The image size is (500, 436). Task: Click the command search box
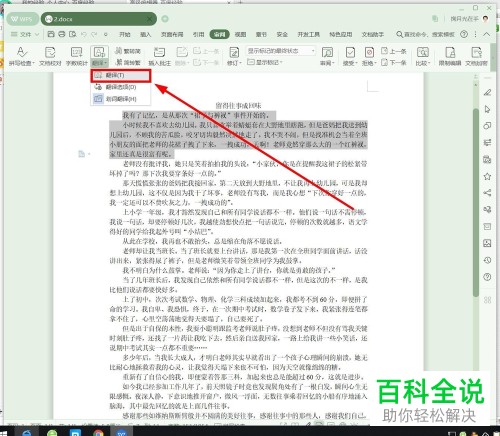425,34
